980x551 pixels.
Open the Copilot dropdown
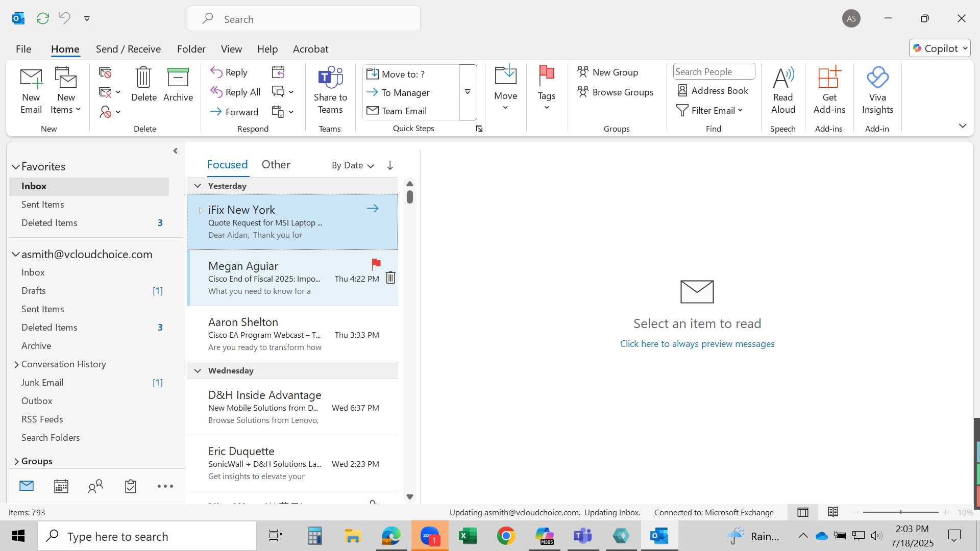pos(940,48)
